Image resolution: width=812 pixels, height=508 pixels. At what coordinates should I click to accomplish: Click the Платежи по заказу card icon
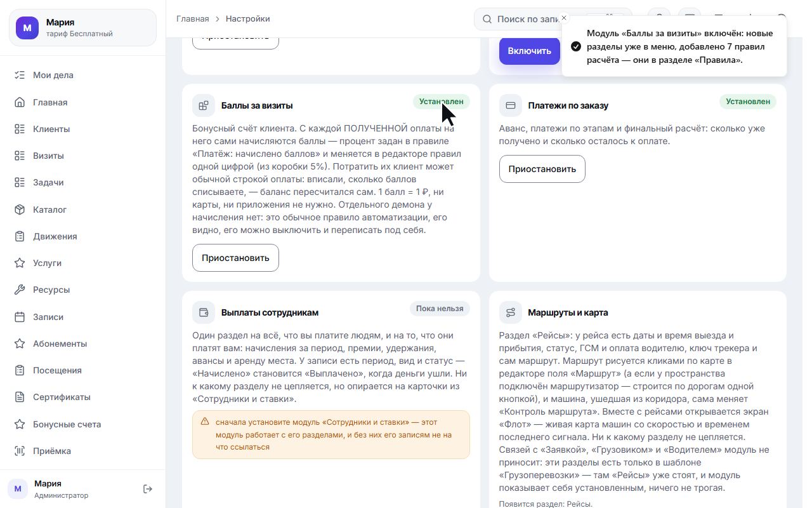(x=511, y=105)
